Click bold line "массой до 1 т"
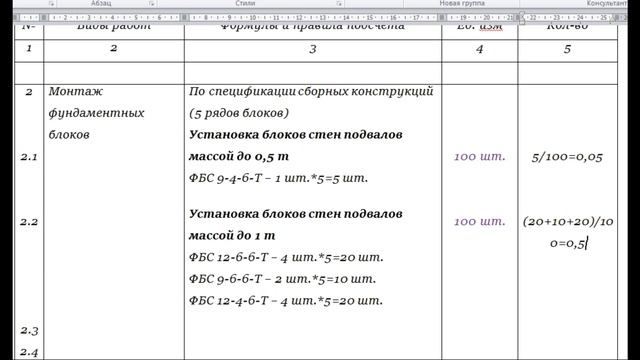Screen dimensions: 640x360 232,236
